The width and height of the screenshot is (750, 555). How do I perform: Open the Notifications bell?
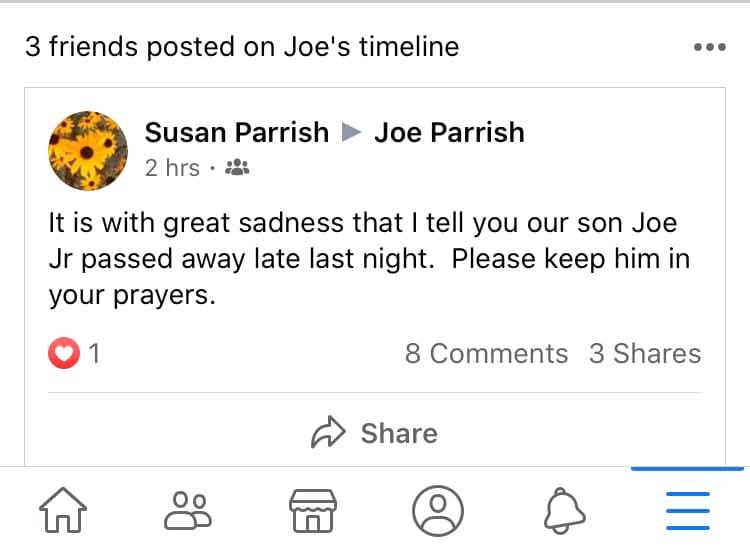(x=563, y=511)
